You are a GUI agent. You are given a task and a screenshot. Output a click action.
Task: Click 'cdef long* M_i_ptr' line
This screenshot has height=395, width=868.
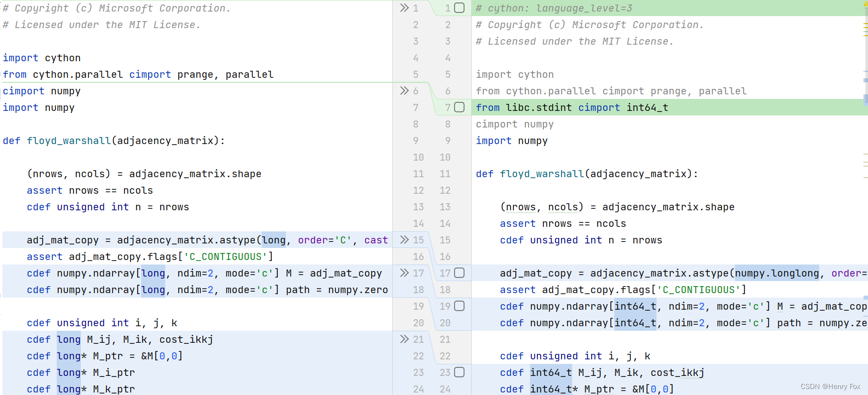81,372
